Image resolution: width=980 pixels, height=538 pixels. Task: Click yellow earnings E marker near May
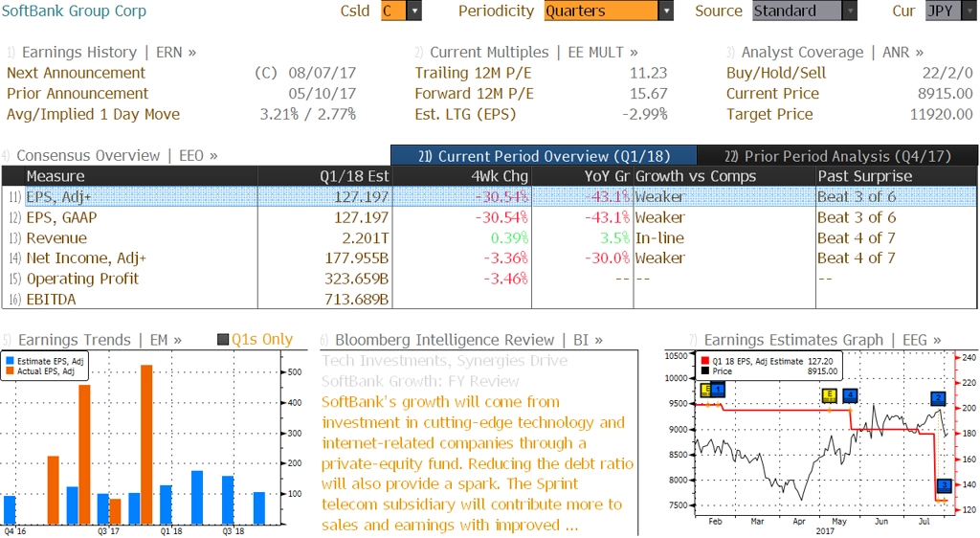point(829,395)
